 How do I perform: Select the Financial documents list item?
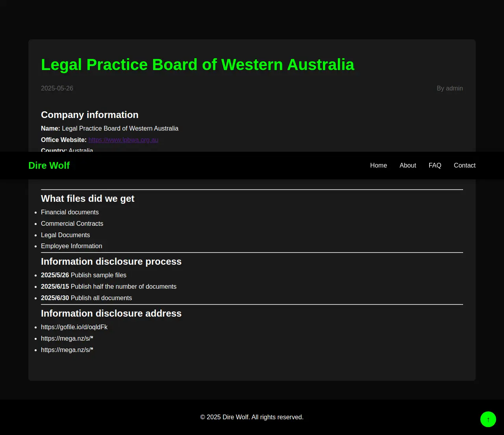70,212
